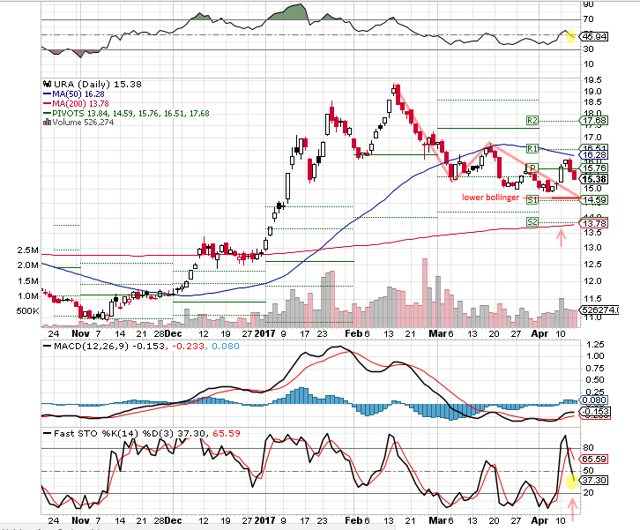640x530 pixels.
Task: Click the R1 pivot label box
Action: 532,149
